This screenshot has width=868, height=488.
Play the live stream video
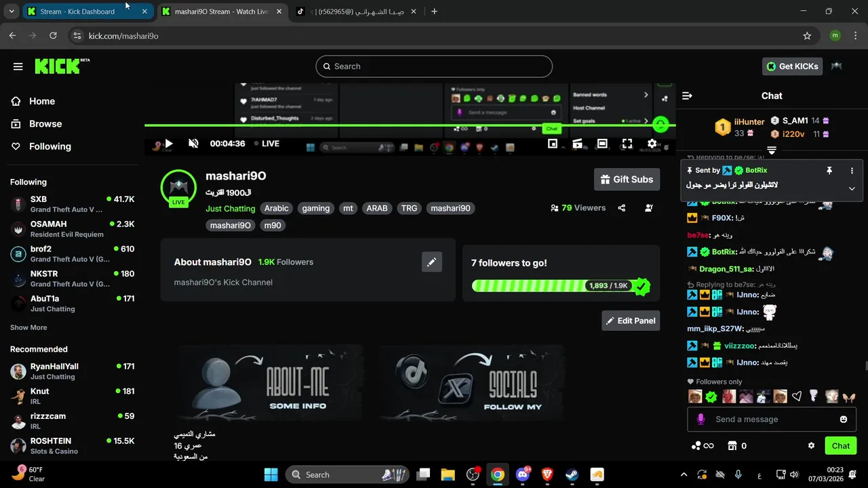(169, 144)
